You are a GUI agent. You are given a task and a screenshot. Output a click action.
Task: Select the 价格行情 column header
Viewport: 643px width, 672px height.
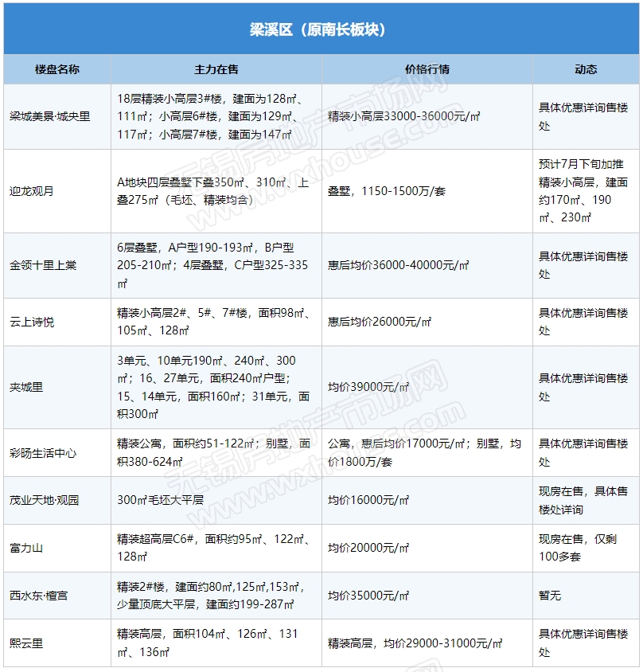click(x=427, y=69)
